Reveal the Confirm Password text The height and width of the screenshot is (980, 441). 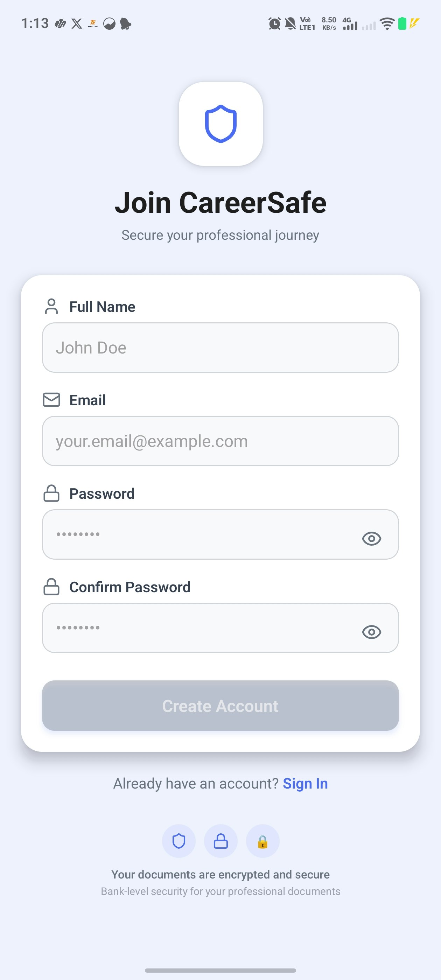coord(372,631)
